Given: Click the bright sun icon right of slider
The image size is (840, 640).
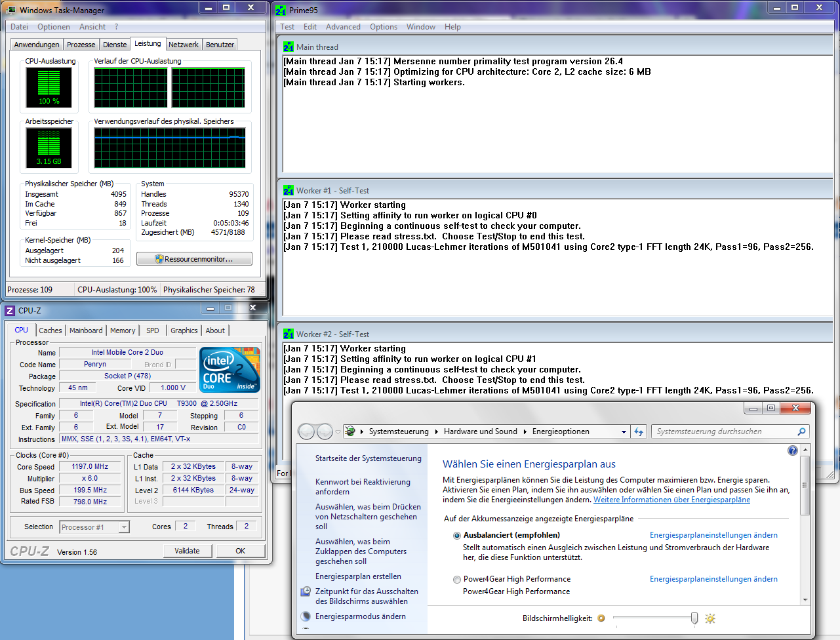Looking at the screenshot, I should 710,618.
